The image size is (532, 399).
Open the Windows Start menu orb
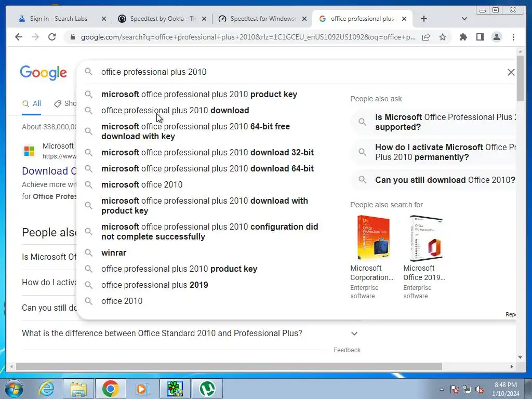tap(14, 389)
